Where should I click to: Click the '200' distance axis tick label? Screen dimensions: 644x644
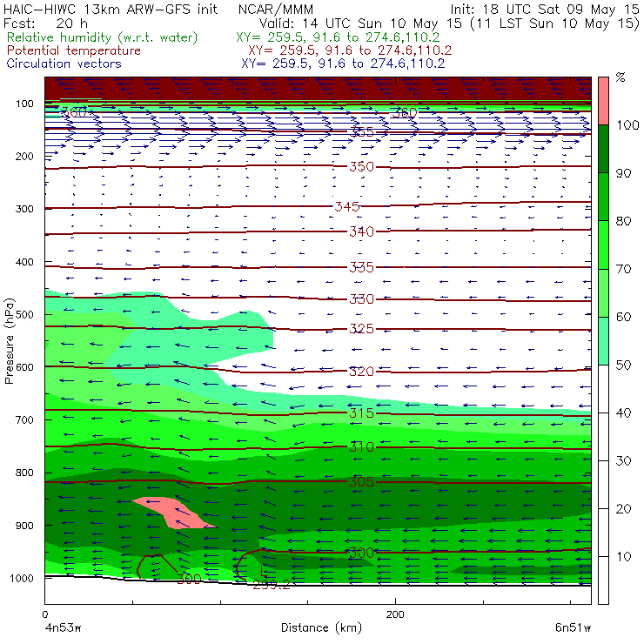tap(395, 614)
